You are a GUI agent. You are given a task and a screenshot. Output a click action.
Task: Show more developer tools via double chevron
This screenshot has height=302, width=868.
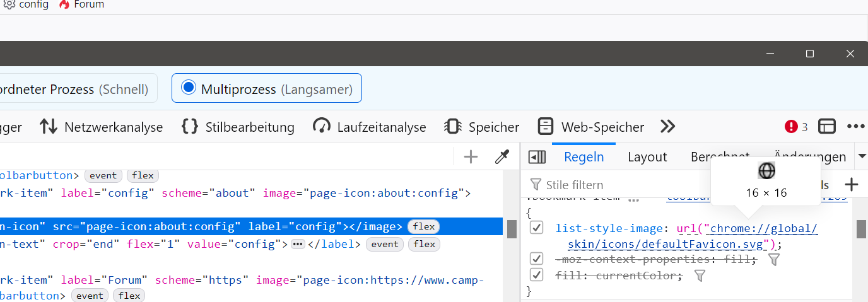(x=667, y=127)
